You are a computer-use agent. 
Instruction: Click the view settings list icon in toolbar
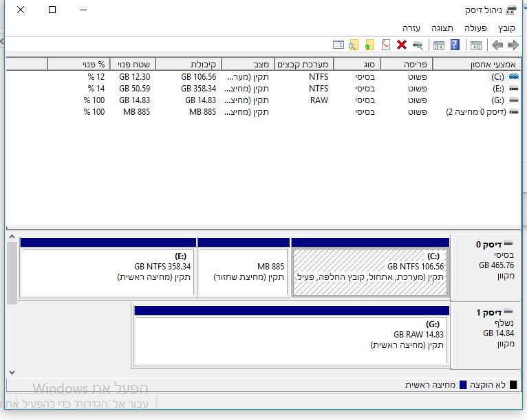tap(338, 45)
